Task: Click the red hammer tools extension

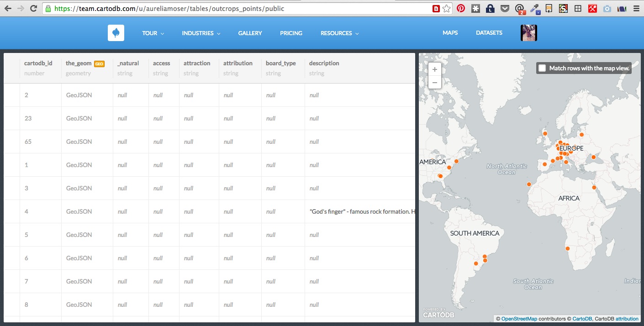Action: (x=592, y=8)
